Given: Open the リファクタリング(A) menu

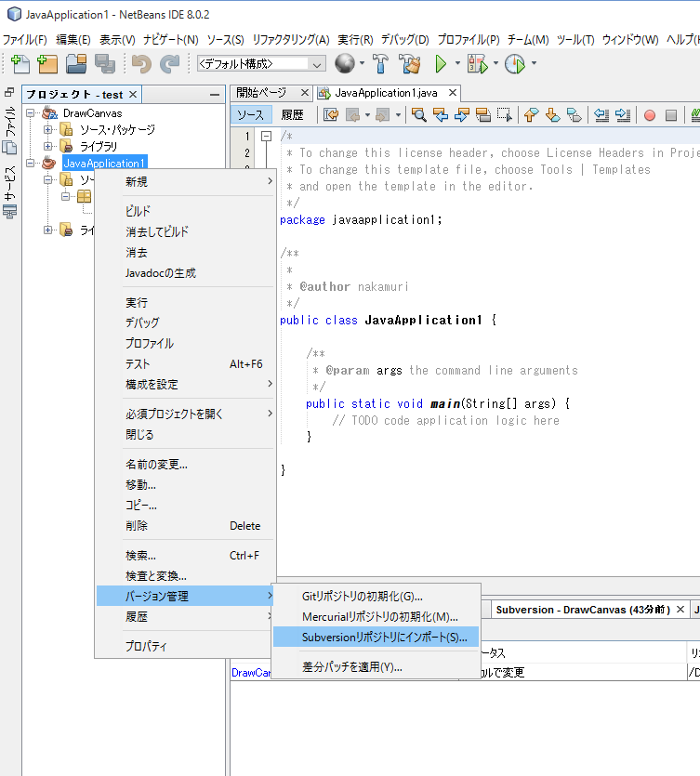Looking at the screenshot, I should point(291,40).
